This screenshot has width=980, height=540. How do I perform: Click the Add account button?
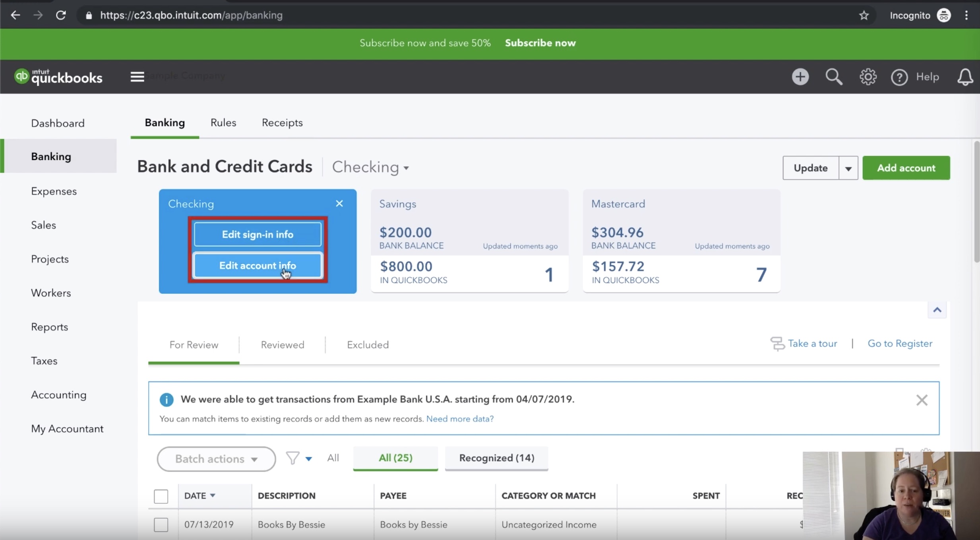click(x=906, y=168)
